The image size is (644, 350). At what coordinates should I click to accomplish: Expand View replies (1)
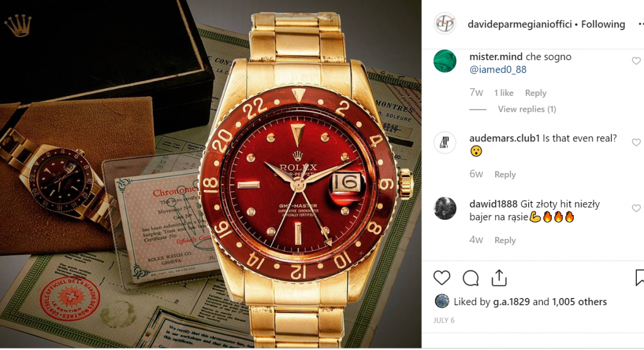pos(527,110)
